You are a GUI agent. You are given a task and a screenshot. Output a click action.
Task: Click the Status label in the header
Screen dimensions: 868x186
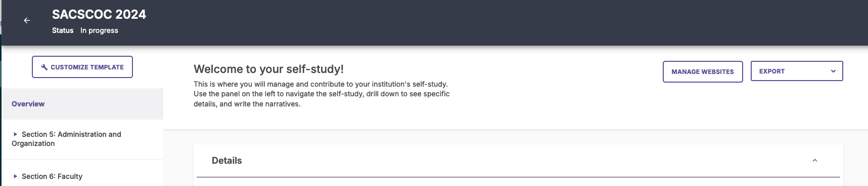pyautogui.click(x=63, y=30)
